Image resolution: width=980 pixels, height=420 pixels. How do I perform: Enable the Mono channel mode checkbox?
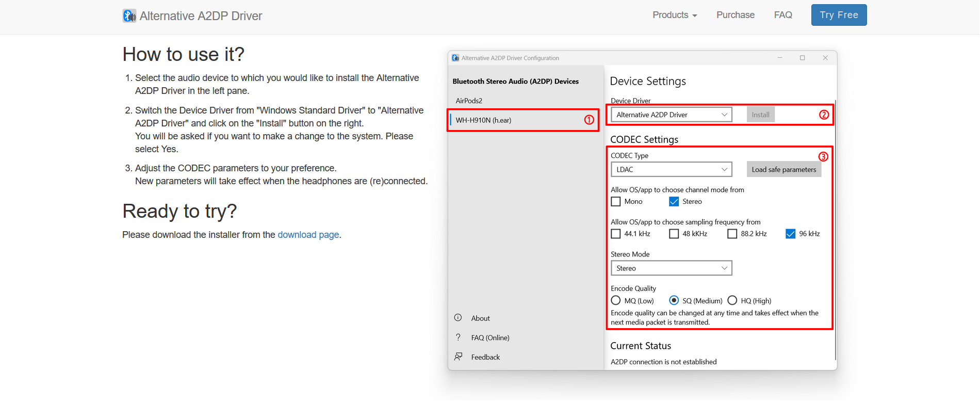pyautogui.click(x=616, y=202)
